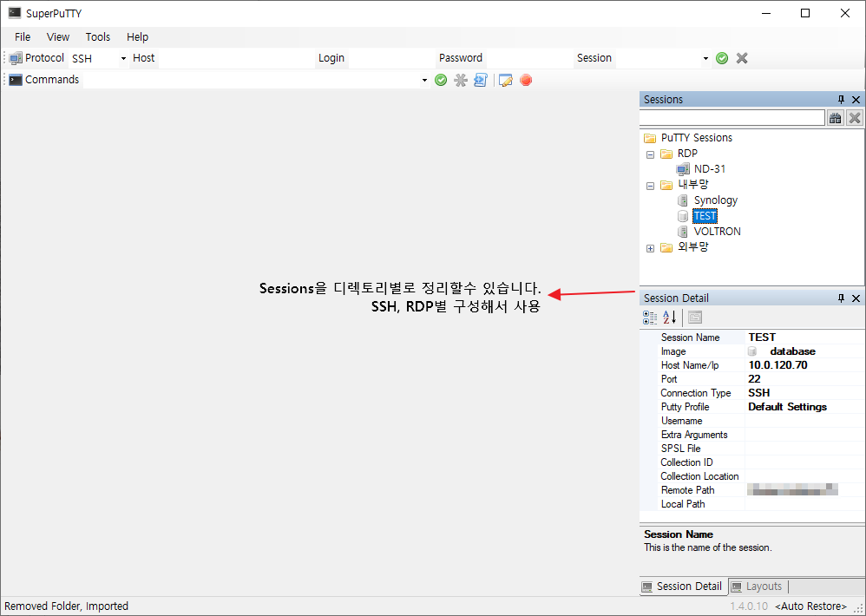Close the Session Detail panel
The width and height of the screenshot is (866, 616).
tap(856, 298)
